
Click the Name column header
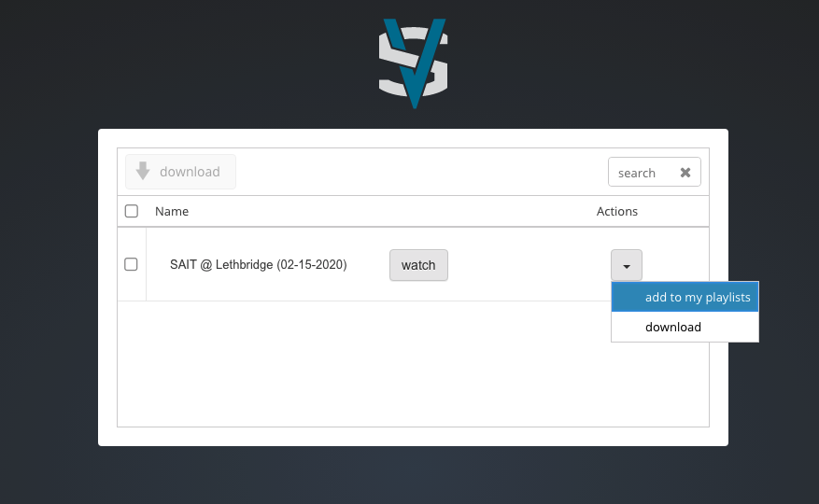pyautogui.click(x=172, y=211)
